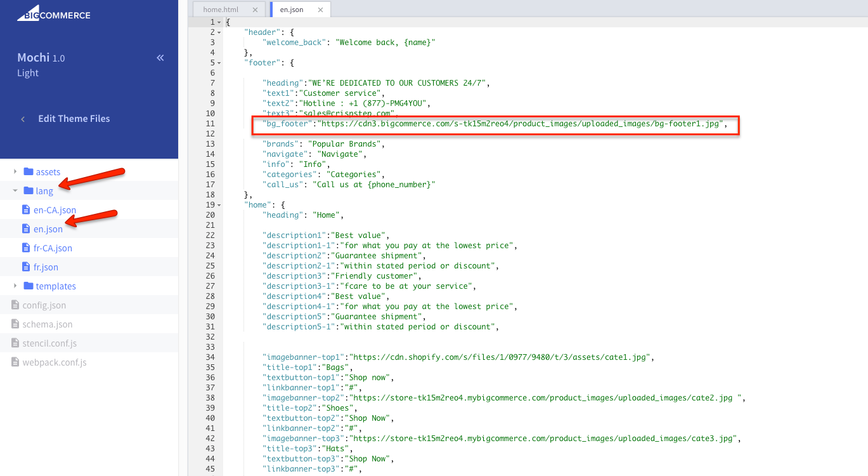Screen dimensions: 868x476
Task: Close the home.html tab
Action: 255,10
